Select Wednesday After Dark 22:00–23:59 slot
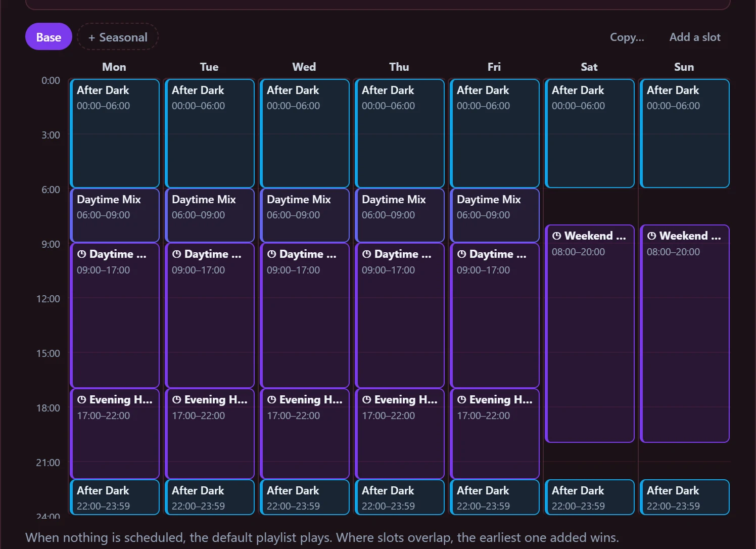Viewport: 756px width, 549px height. tap(305, 497)
